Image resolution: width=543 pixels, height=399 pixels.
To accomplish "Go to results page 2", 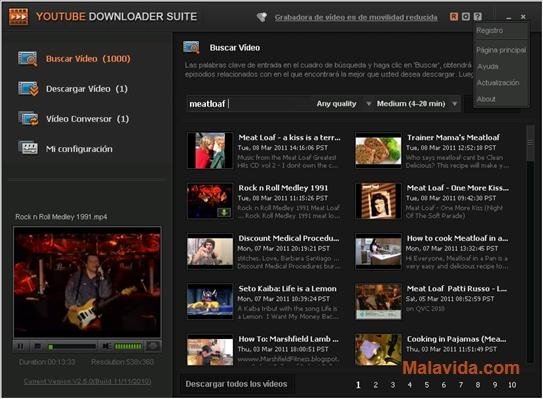I will pos(375,384).
